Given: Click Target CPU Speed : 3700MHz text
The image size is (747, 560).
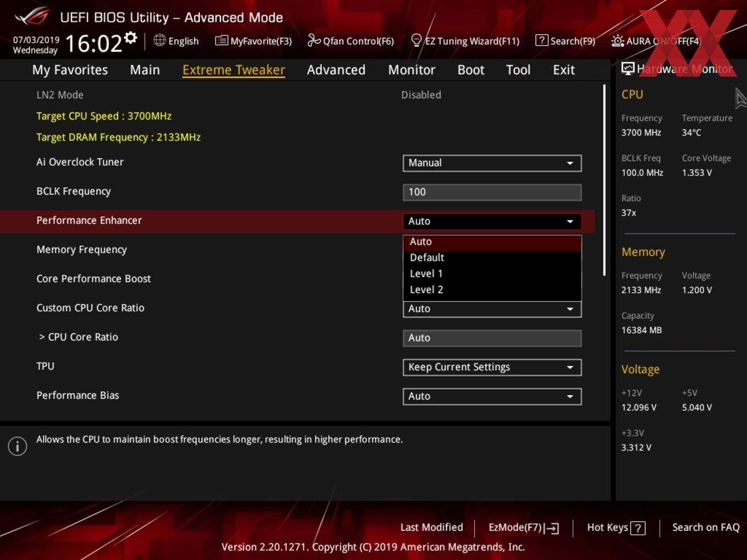Looking at the screenshot, I should [x=104, y=116].
